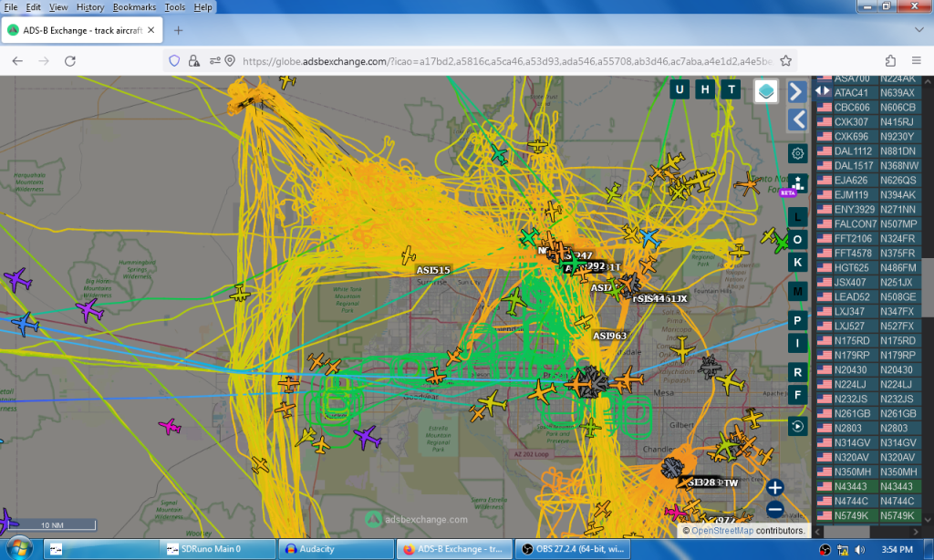Click the magenta aircraft on the left
The height and width of the screenshot is (560, 934).
[x=170, y=426]
